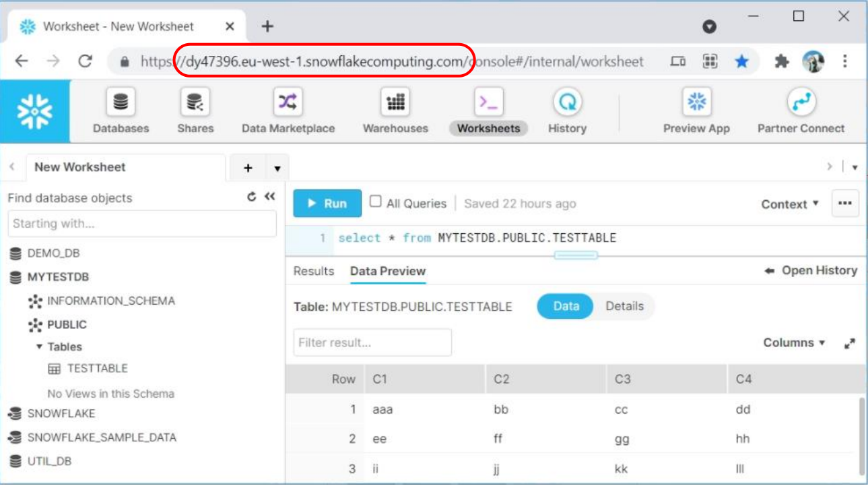
Task: Open Data Marketplace from the toolbar
Action: pyautogui.click(x=288, y=103)
